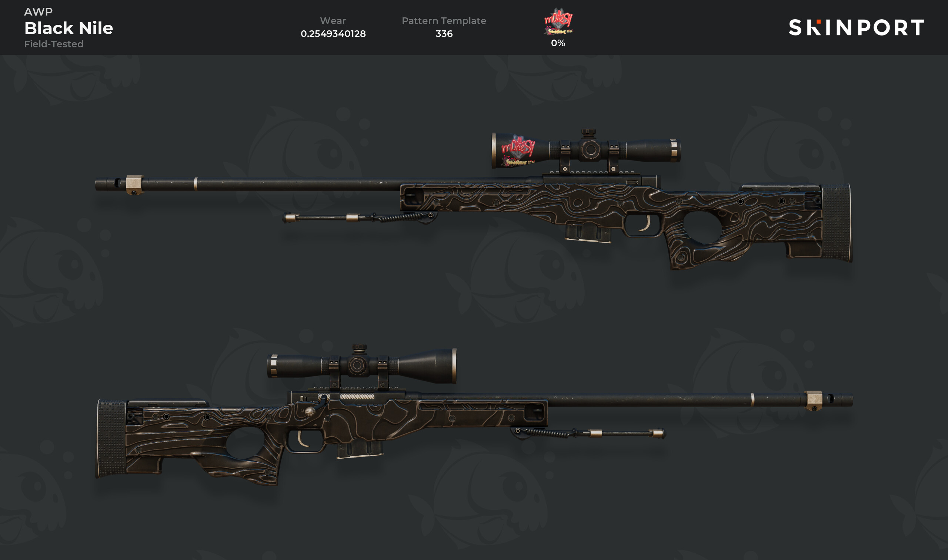Select the Pattern Template number 336
This screenshot has width=948, height=560.
tap(444, 34)
